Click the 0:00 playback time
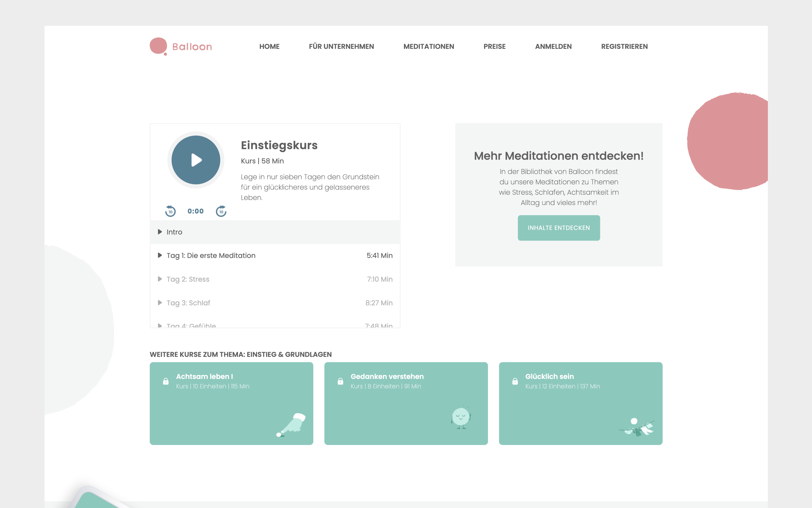 point(196,211)
